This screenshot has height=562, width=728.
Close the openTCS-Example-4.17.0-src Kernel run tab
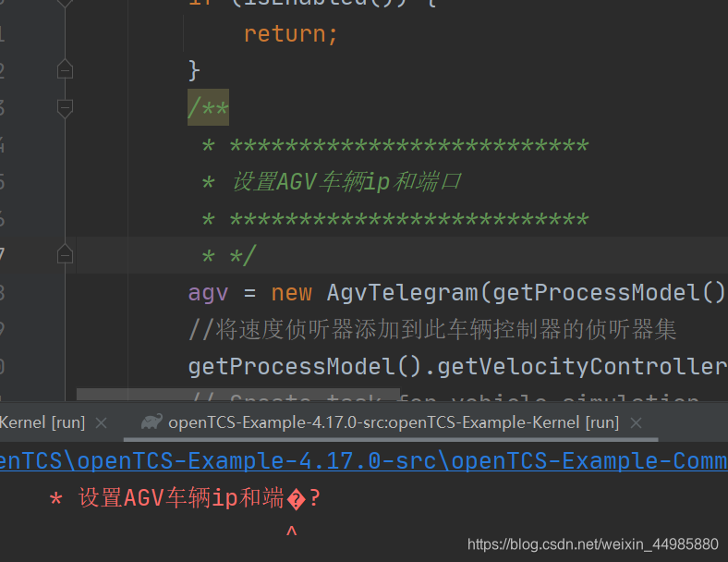point(637,422)
